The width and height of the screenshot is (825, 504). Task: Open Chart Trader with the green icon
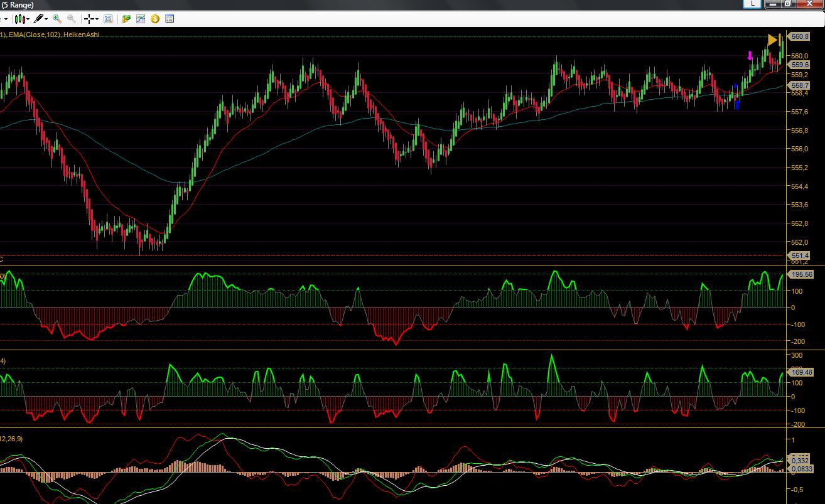(x=126, y=19)
